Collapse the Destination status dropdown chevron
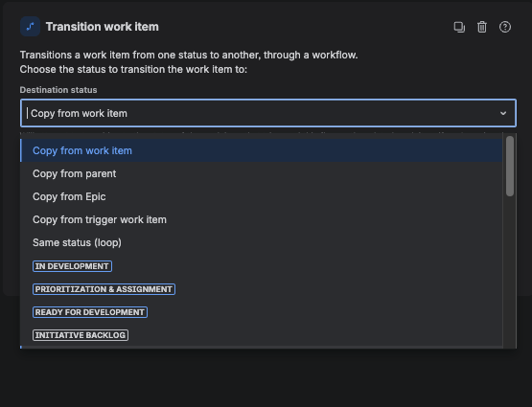The width and height of the screenshot is (532, 407). point(503,113)
